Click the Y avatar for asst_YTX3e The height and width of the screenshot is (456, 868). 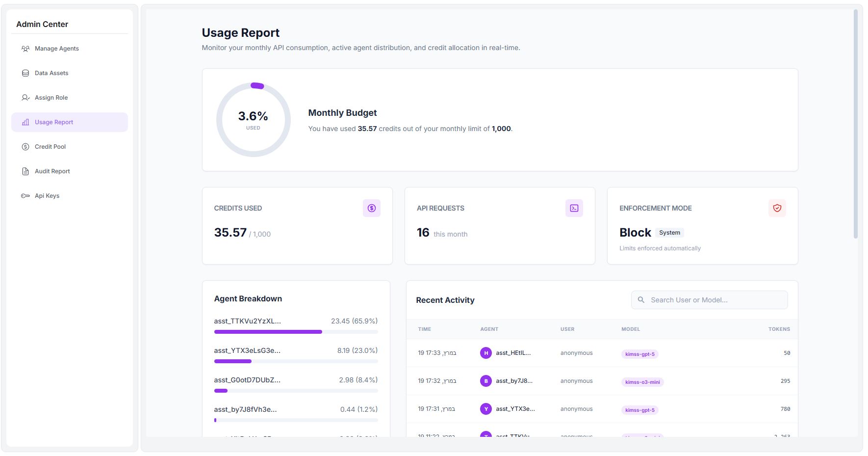click(x=485, y=408)
